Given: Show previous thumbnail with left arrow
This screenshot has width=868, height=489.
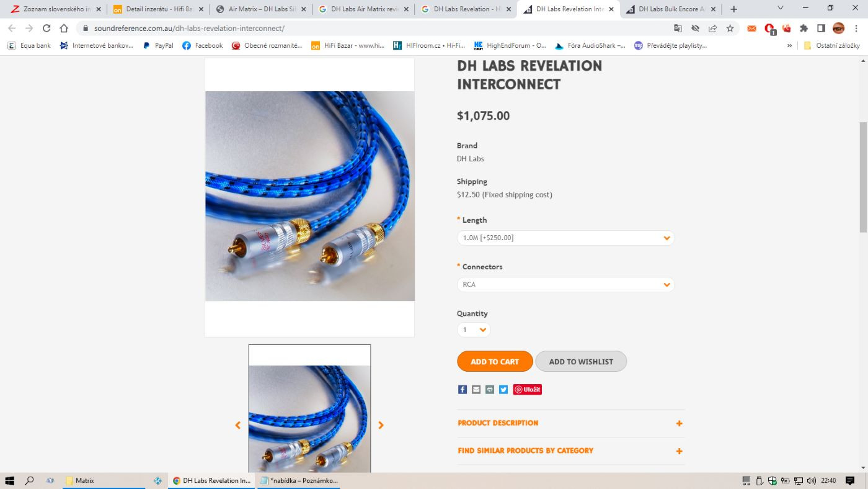Looking at the screenshot, I should (x=237, y=425).
